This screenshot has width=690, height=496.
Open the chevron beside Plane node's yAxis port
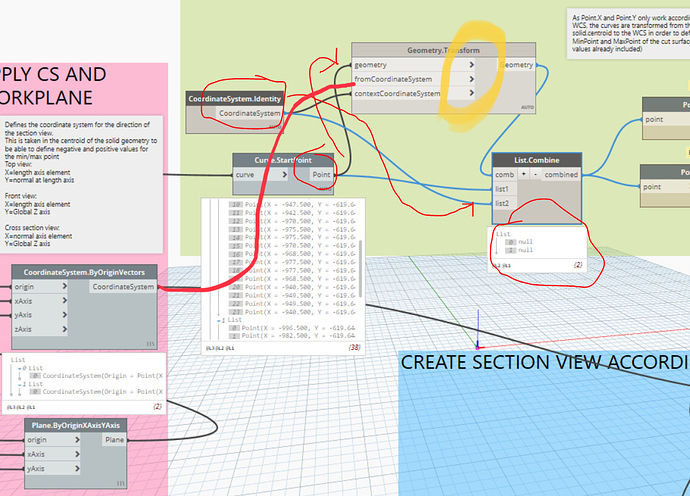coord(77,468)
